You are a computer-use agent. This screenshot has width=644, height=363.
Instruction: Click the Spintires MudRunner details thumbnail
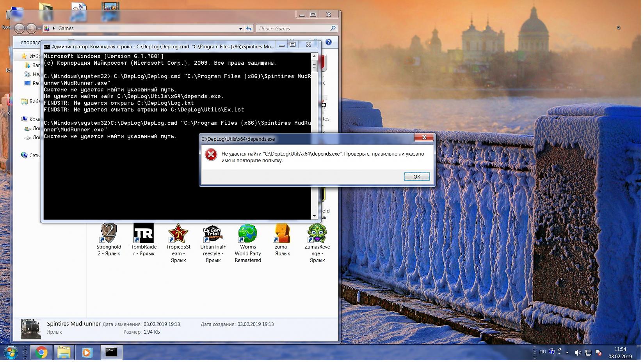(30, 329)
